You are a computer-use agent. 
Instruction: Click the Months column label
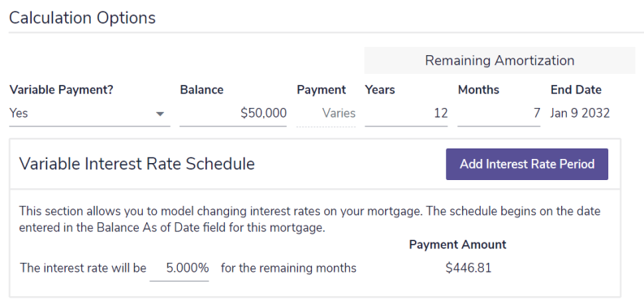coord(478,90)
